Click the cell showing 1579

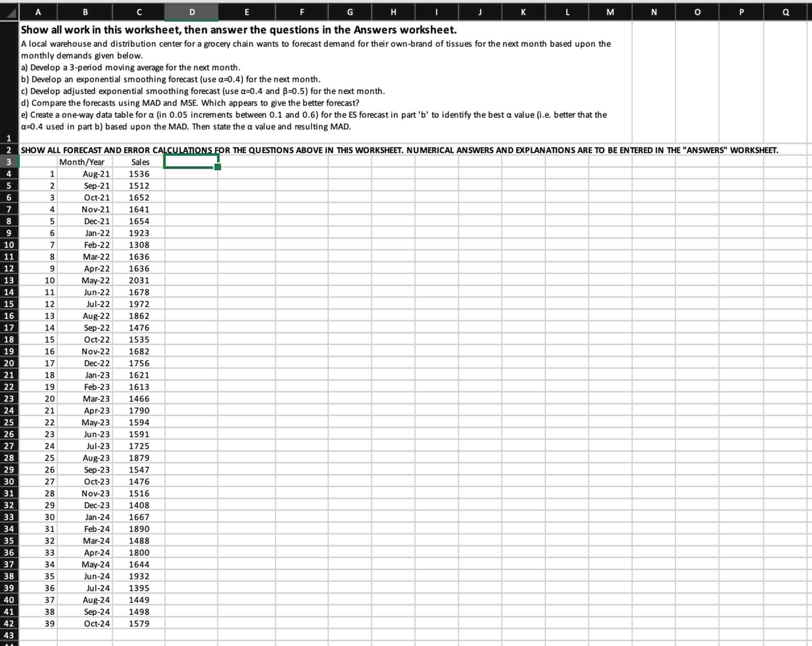tap(139, 623)
